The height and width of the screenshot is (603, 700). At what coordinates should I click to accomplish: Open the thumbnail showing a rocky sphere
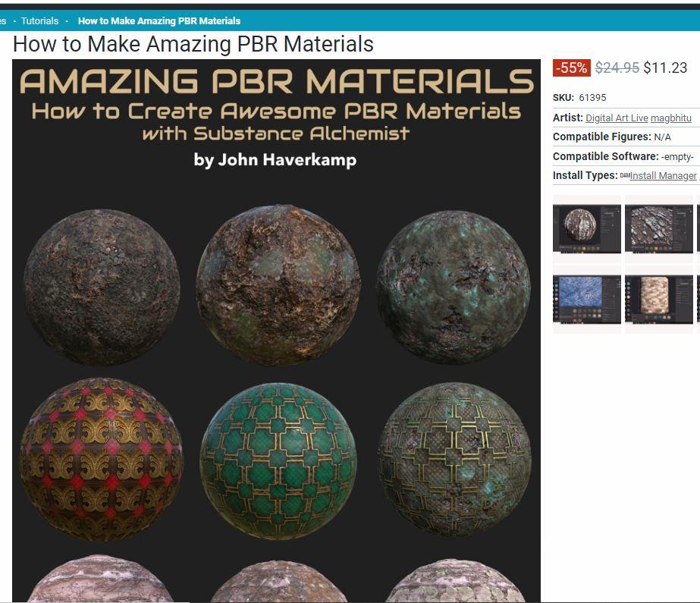tap(586, 229)
